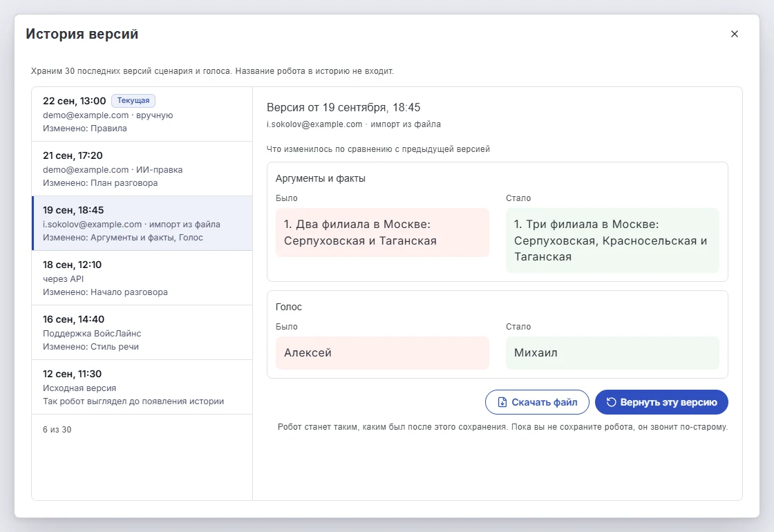Click the download file icon
The height and width of the screenshot is (532, 774).
pos(502,402)
